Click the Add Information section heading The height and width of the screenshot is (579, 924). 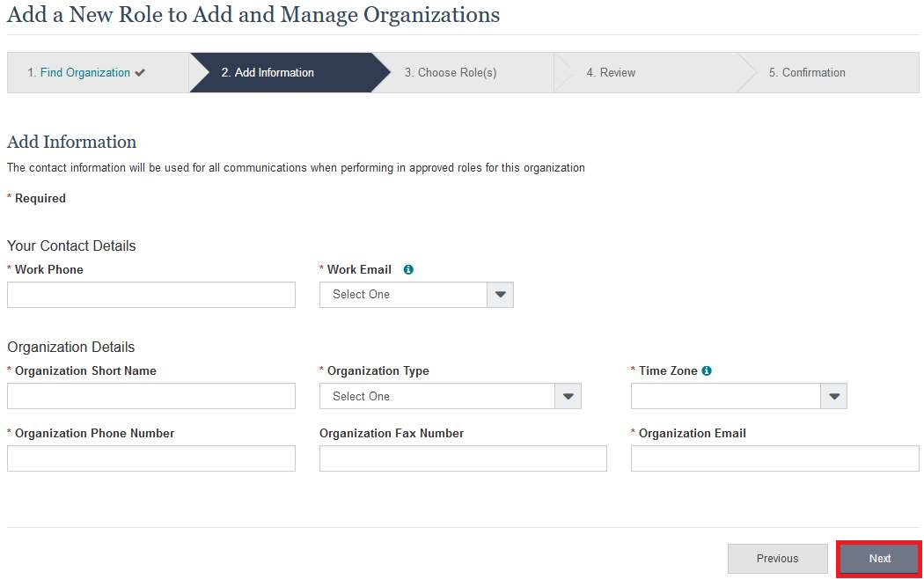pos(72,143)
